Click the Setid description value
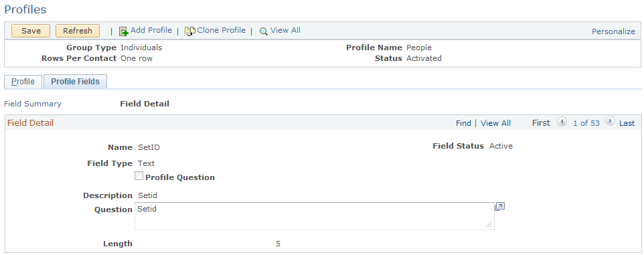Image resolution: width=644 pixels, height=255 pixels. (x=147, y=195)
